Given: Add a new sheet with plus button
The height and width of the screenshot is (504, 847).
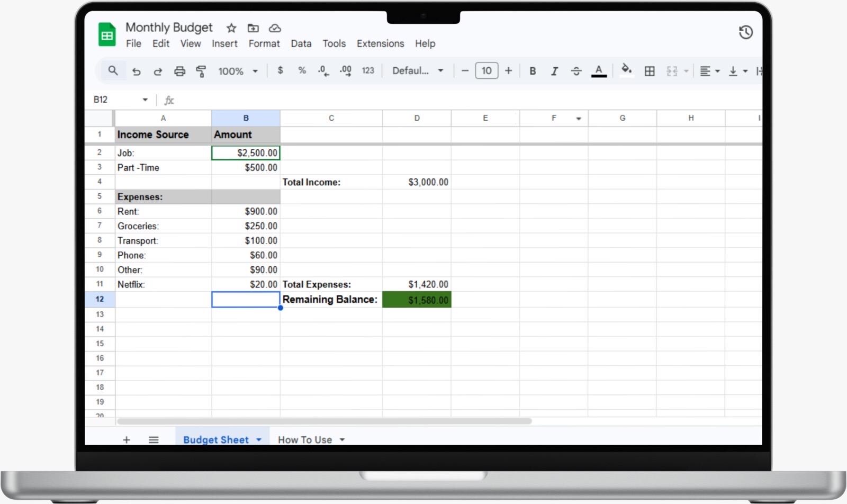Looking at the screenshot, I should [127, 439].
